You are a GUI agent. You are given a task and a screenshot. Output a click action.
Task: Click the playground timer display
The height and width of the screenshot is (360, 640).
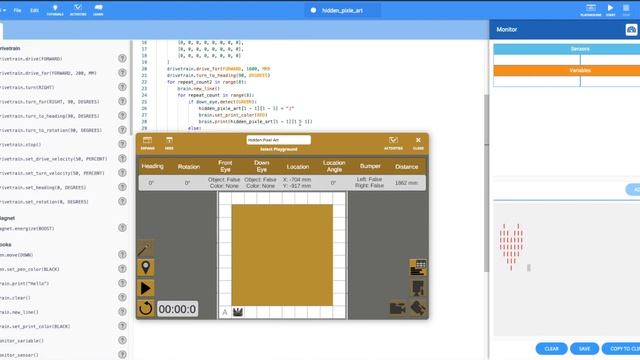click(x=177, y=309)
